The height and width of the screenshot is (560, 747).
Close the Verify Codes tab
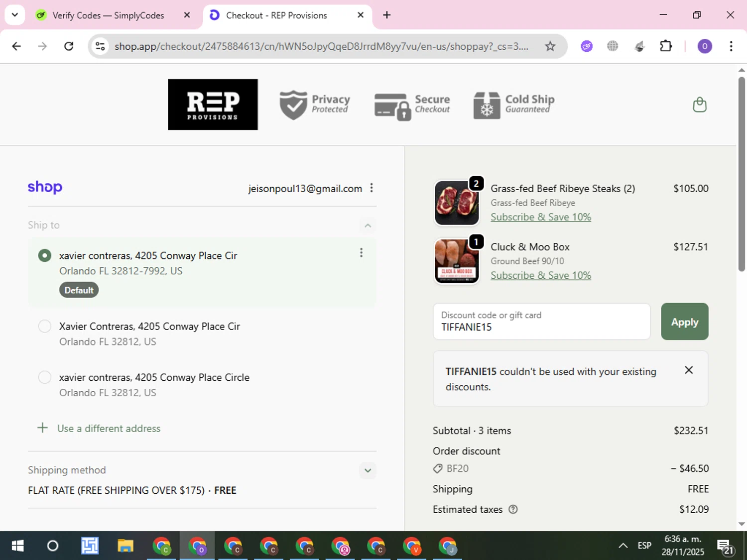tap(187, 15)
